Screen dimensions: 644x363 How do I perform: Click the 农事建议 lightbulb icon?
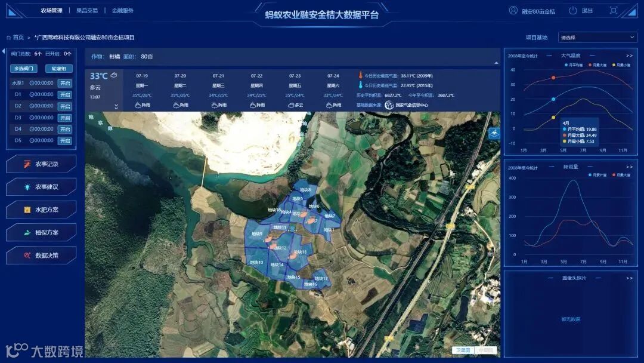point(27,187)
